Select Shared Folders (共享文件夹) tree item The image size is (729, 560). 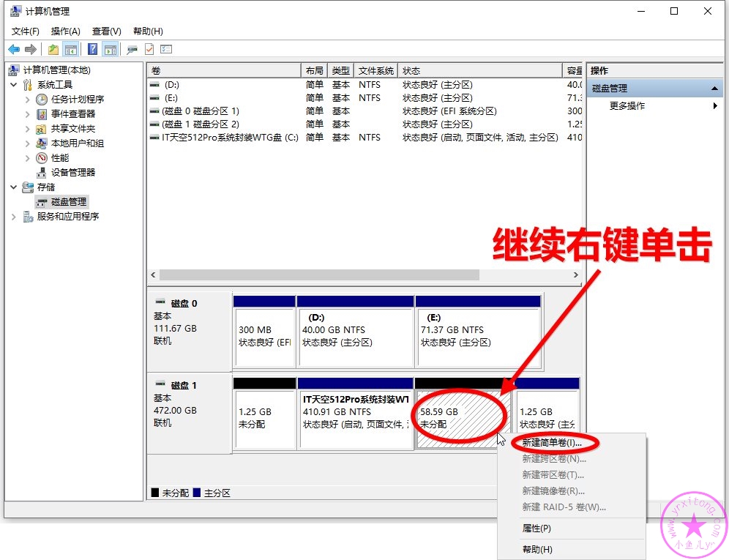(x=73, y=128)
